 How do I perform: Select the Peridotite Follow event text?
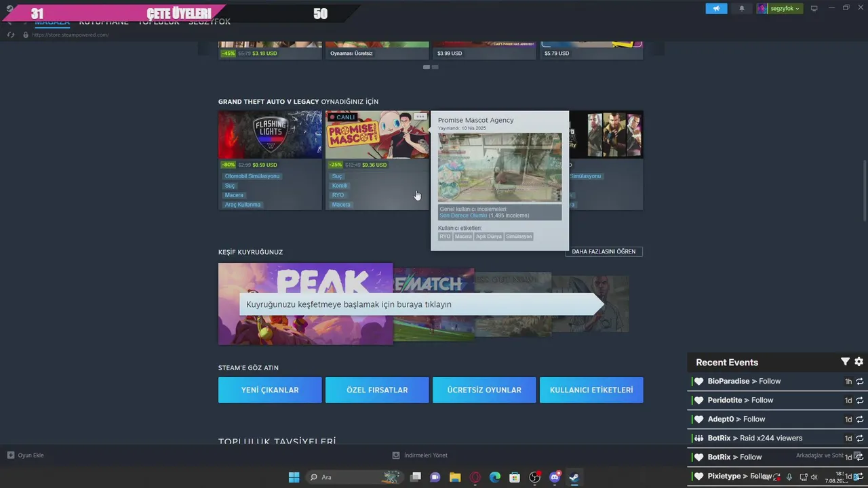point(741,401)
